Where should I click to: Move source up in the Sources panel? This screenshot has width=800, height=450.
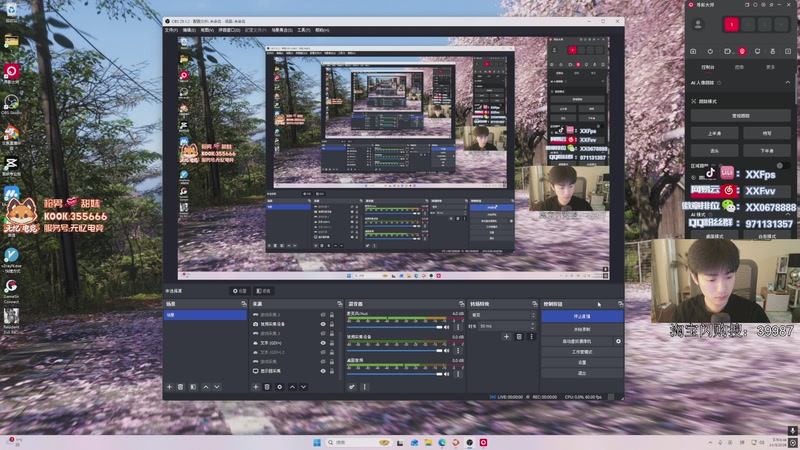(292, 387)
